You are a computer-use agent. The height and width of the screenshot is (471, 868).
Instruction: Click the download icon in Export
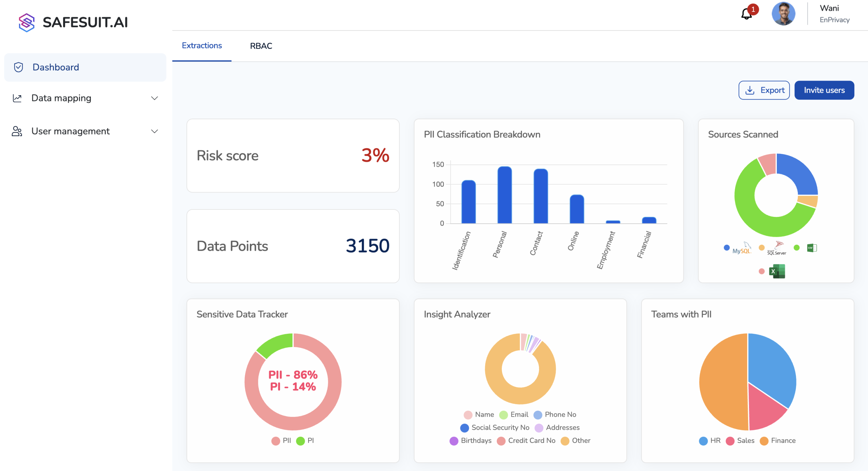click(x=750, y=90)
